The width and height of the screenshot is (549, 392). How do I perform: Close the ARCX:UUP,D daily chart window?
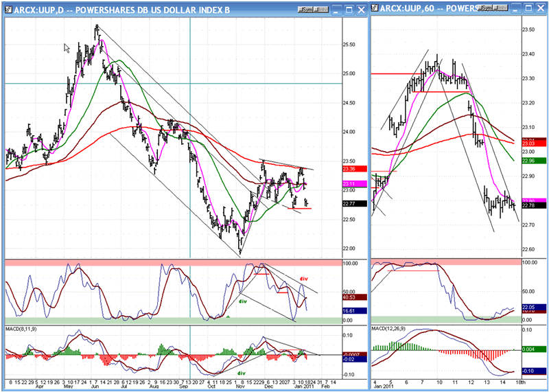tap(361, 10)
